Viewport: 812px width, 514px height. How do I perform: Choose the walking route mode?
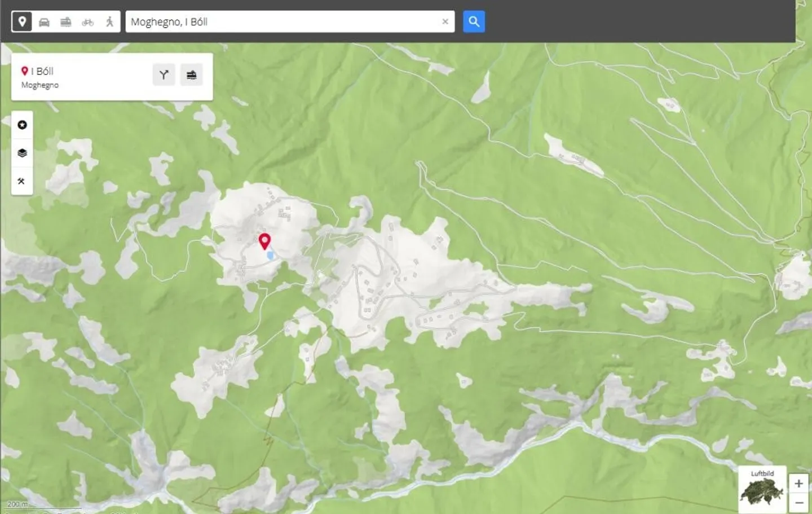click(x=109, y=22)
